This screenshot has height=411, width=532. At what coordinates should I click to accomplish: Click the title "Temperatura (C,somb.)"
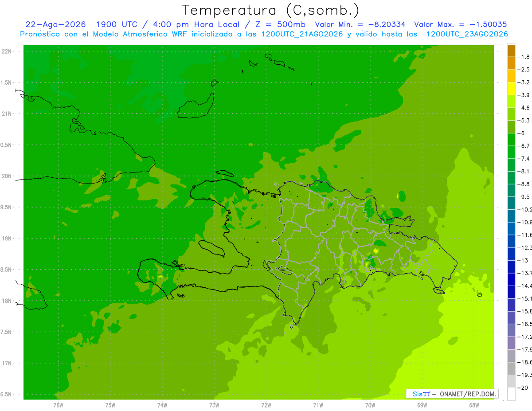(x=270, y=10)
